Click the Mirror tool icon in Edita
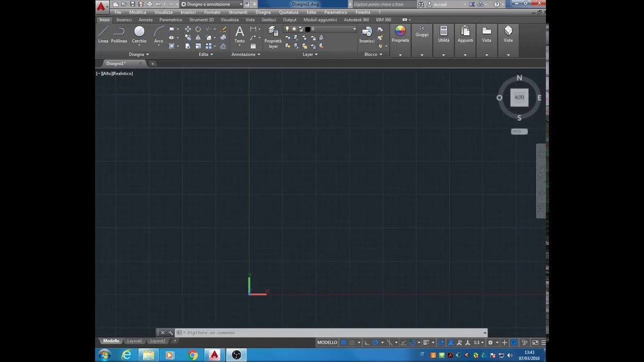 pyautogui.click(x=198, y=38)
